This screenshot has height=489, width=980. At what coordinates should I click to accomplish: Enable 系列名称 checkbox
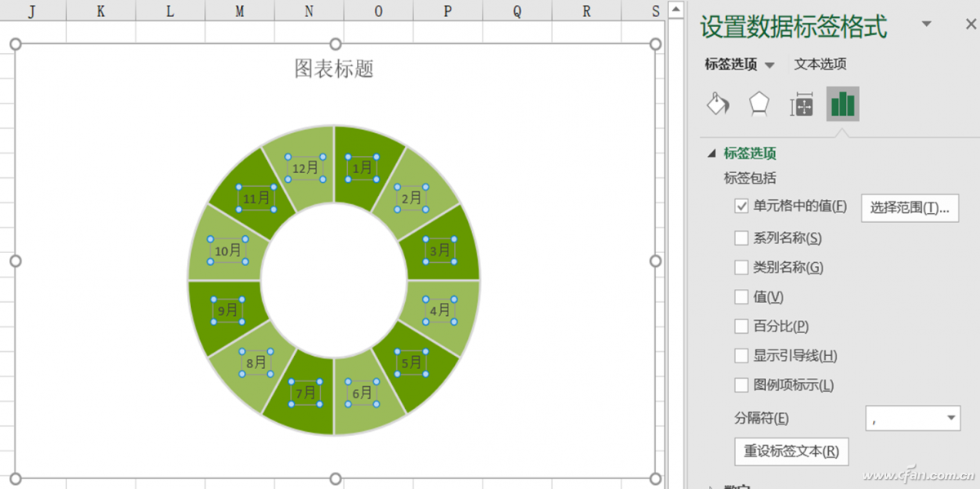(x=742, y=238)
